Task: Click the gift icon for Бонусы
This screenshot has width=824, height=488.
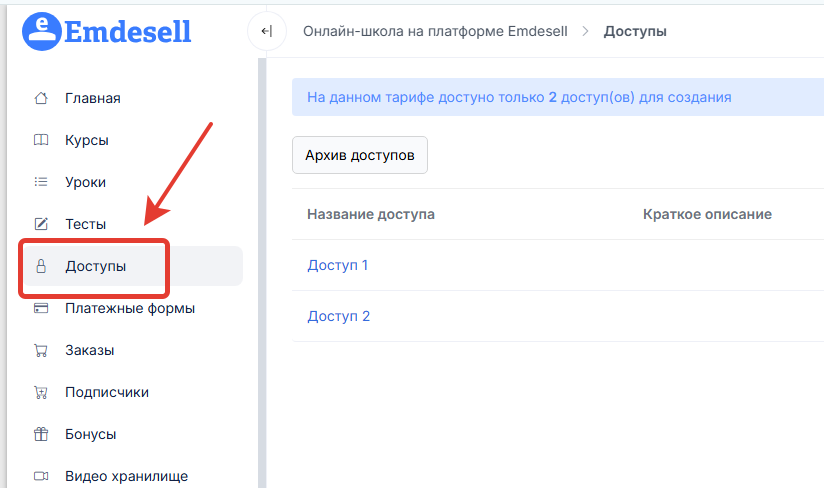Action: tap(41, 434)
